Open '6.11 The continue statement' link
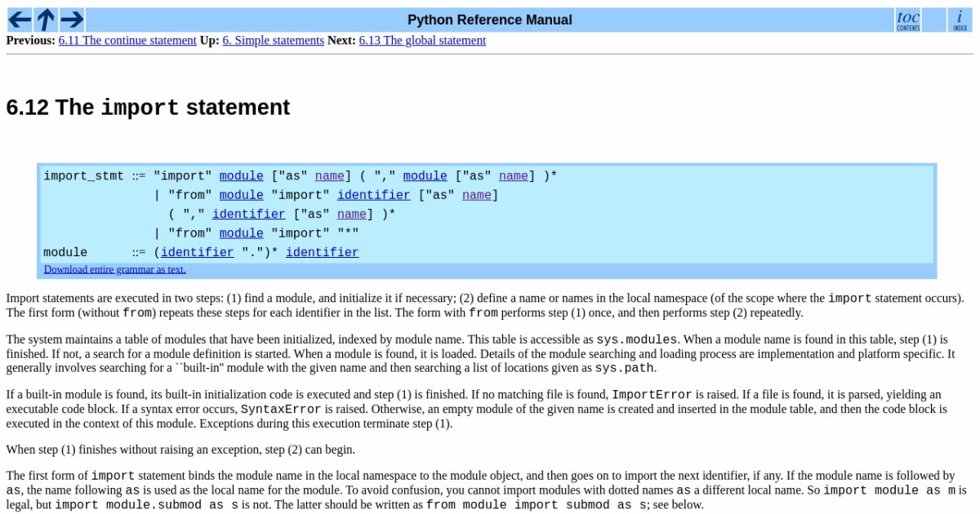 pyautogui.click(x=127, y=40)
